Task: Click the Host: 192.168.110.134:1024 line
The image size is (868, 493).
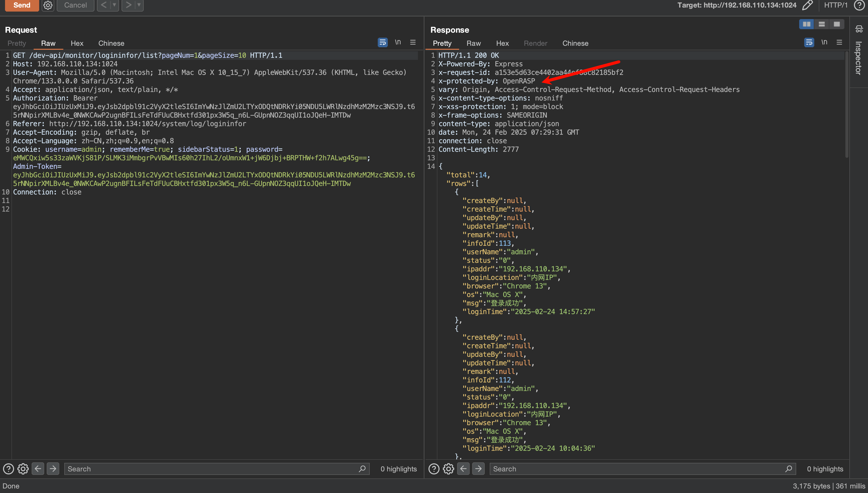Action: pos(65,64)
